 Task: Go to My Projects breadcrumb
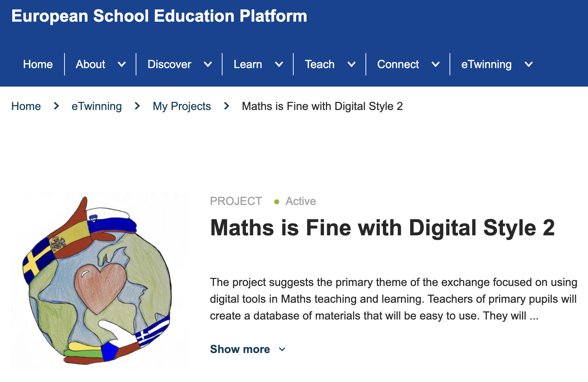[182, 106]
